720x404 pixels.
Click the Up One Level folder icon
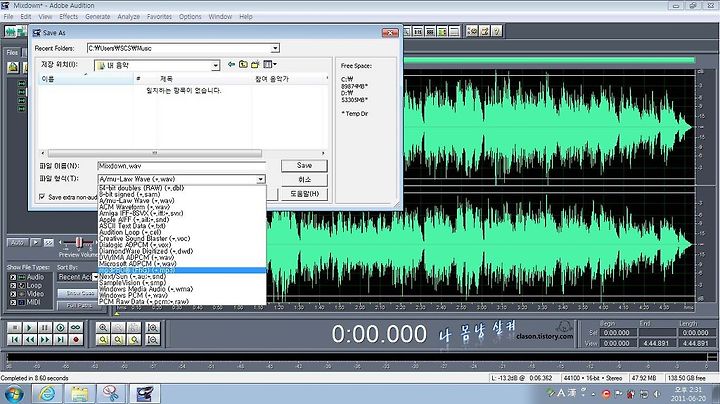click(x=243, y=64)
